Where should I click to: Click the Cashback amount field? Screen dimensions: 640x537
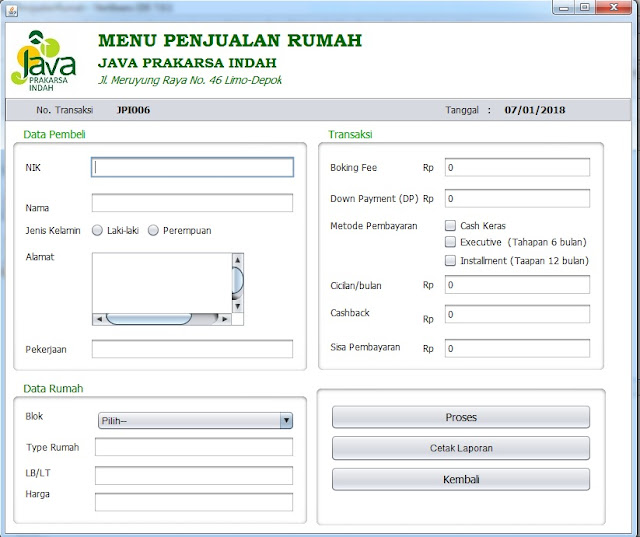[x=517, y=314]
